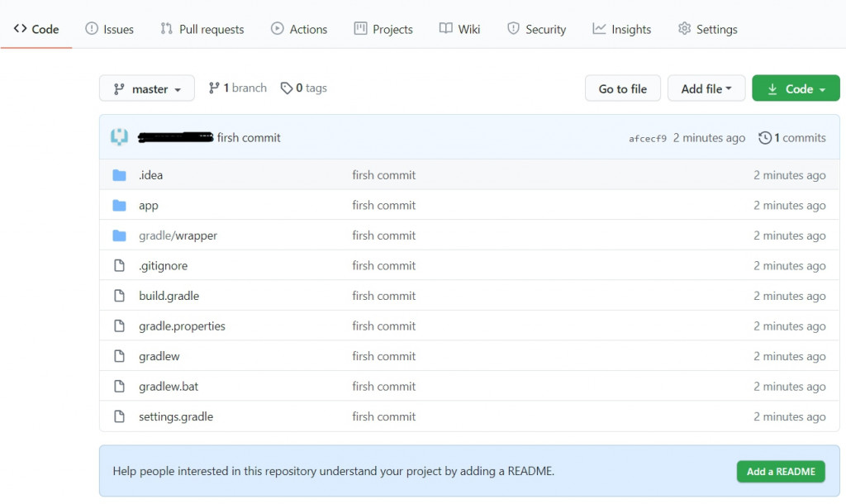Open the gradlew.bat file
This screenshot has height=504, width=846.
[169, 387]
